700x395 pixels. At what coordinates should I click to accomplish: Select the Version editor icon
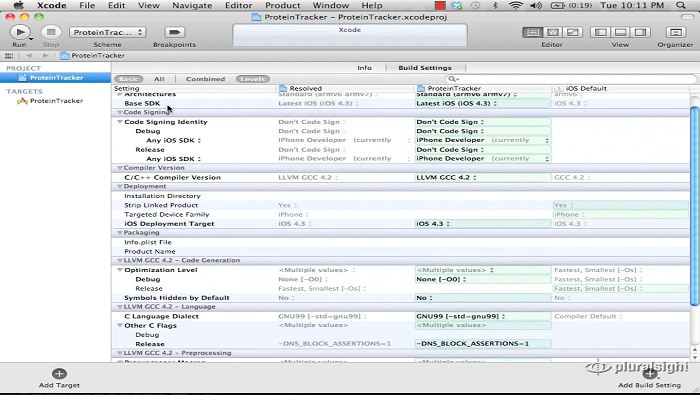tap(572, 32)
